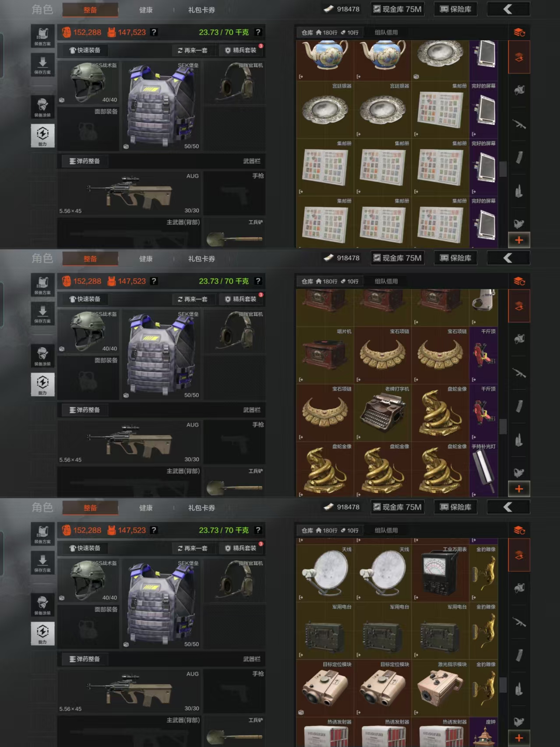
Task: Switch to 健康 tab in top screenshot
Action: [x=146, y=10]
